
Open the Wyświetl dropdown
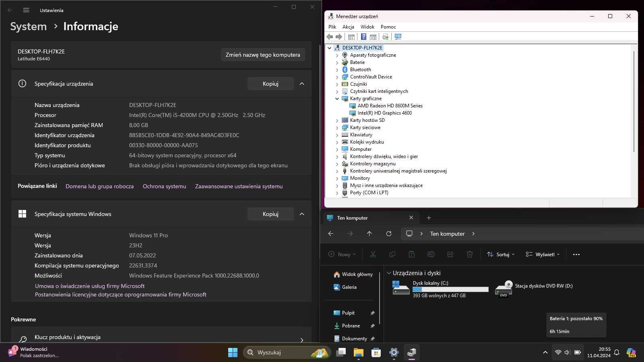coord(543,254)
